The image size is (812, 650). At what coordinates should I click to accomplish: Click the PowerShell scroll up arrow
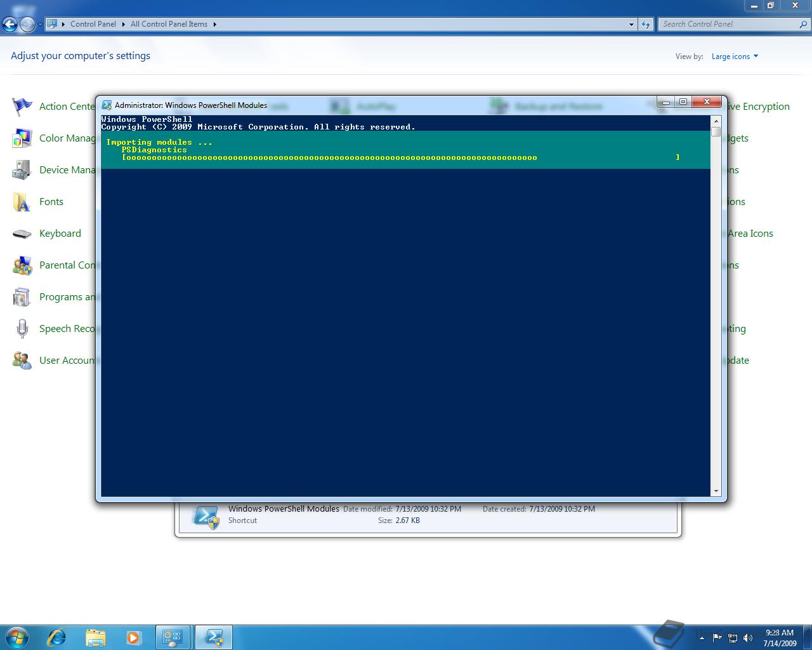pyautogui.click(x=716, y=121)
